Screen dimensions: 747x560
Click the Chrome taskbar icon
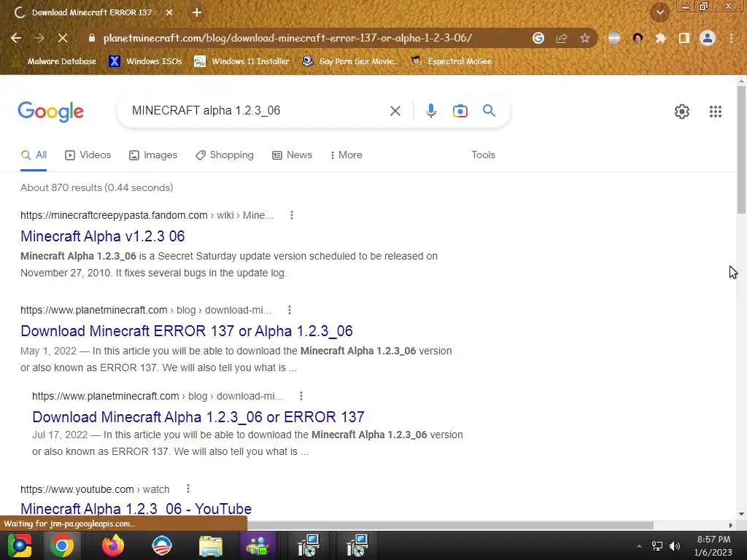tap(61, 545)
